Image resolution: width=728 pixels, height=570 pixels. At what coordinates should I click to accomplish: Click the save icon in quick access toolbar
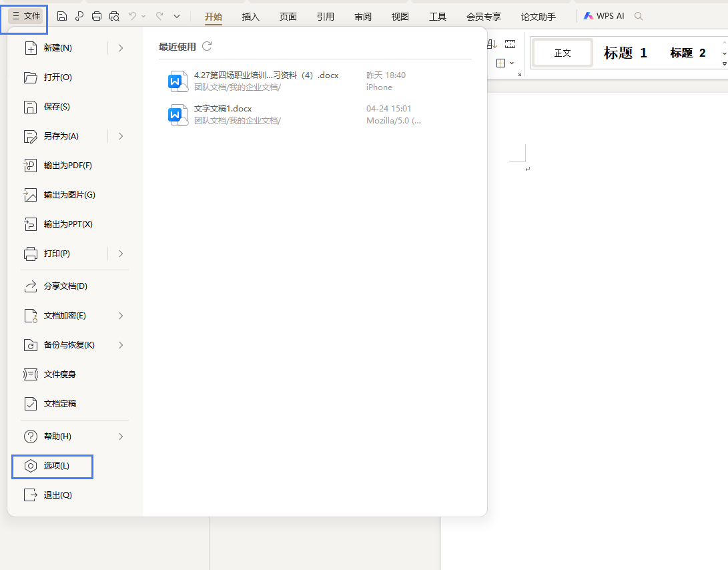[62, 16]
